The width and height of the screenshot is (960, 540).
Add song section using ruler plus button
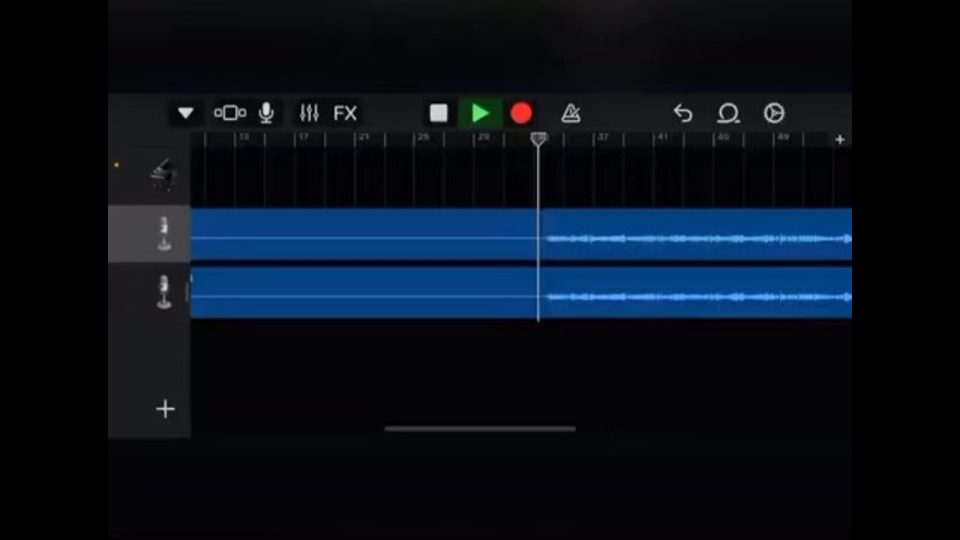840,140
